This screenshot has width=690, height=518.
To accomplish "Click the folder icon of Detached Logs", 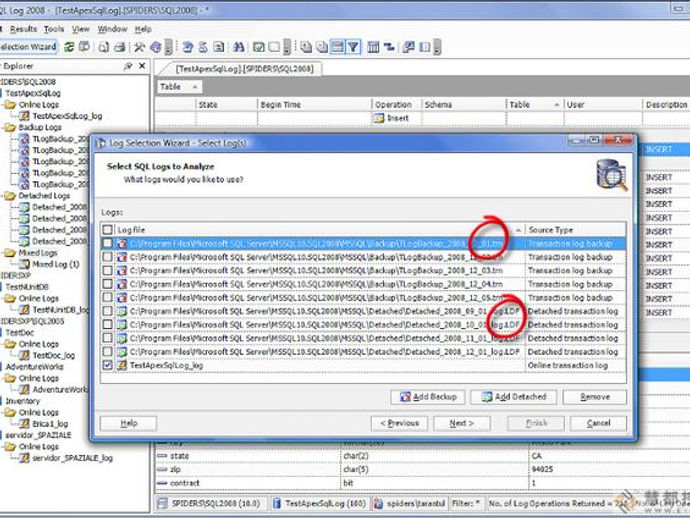I will click(10, 196).
